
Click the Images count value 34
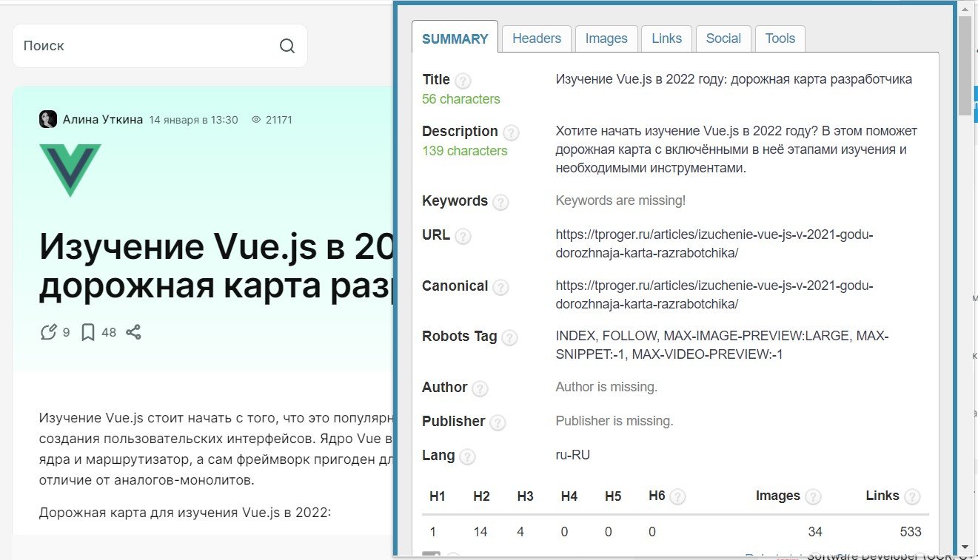coord(815,531)
